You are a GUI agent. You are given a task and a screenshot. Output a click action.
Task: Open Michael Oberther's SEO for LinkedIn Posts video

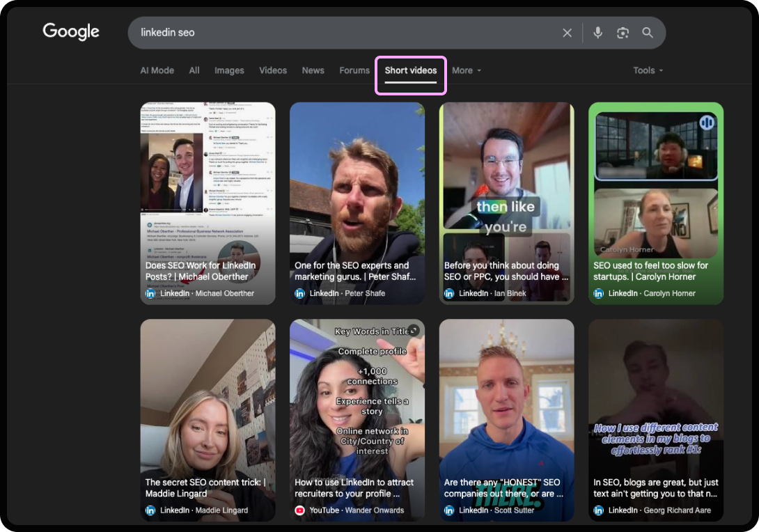(208, 203)
